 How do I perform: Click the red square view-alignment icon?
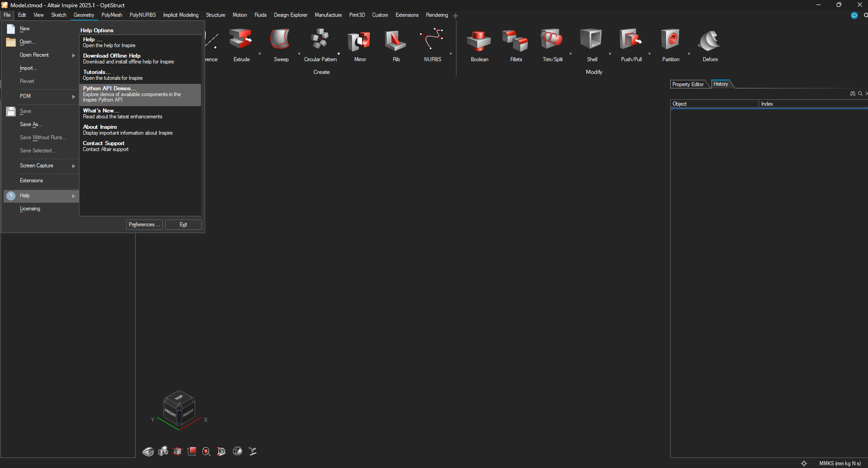pos(192,451)
